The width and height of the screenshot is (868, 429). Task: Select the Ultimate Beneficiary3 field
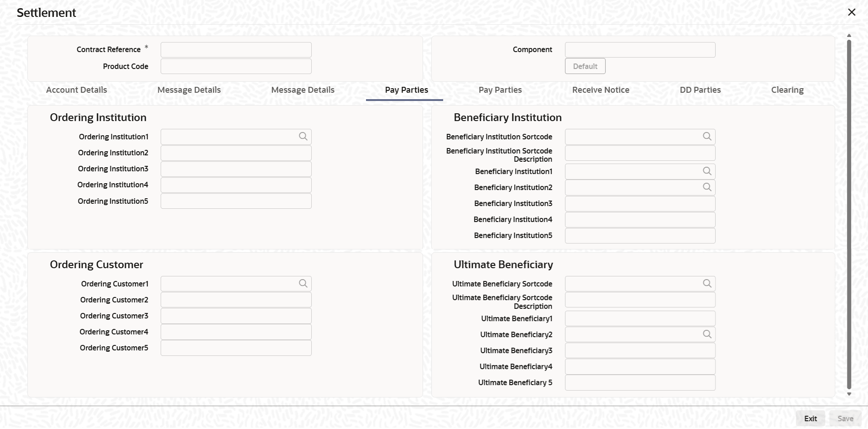640,350
